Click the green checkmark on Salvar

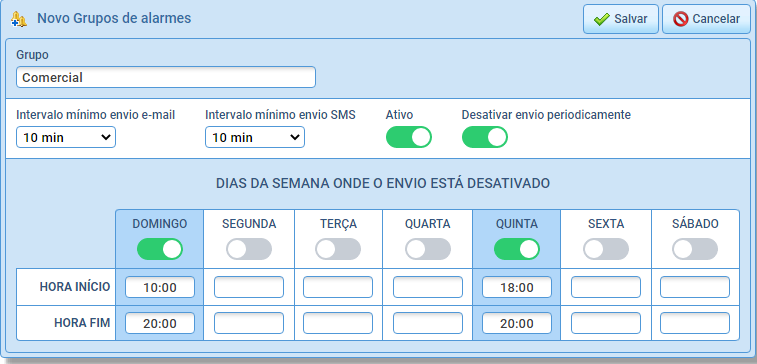[602, 19]
